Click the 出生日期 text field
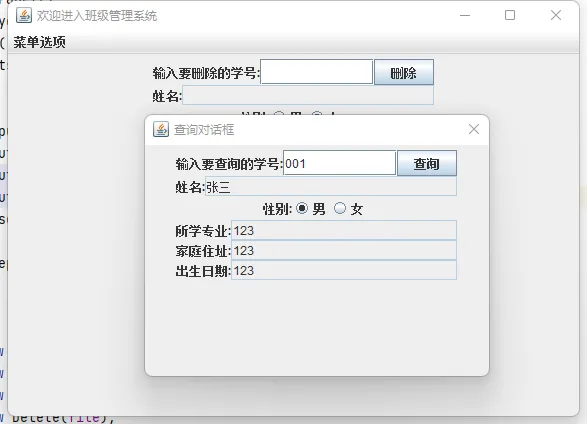 coord(344,270)
